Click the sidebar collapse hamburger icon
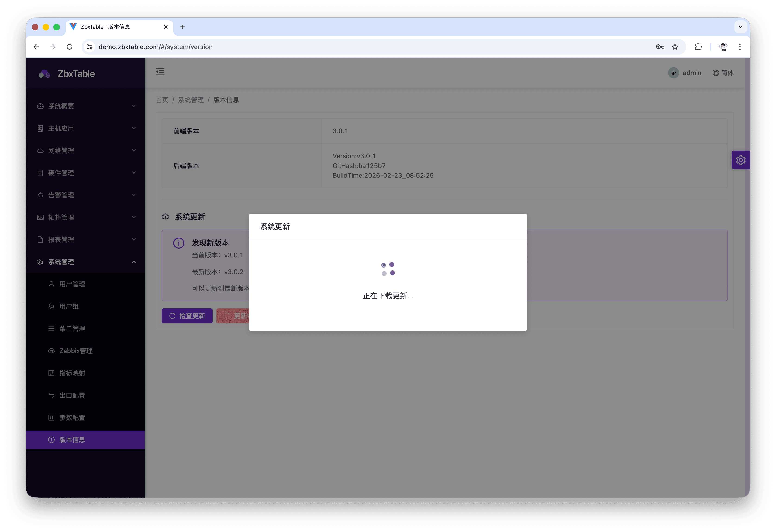 (160, 72)
